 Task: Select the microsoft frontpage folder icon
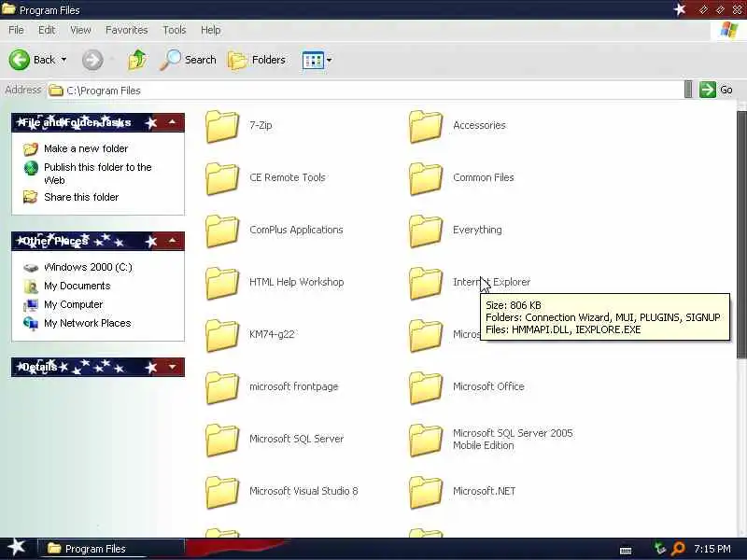tap(222, 387)
